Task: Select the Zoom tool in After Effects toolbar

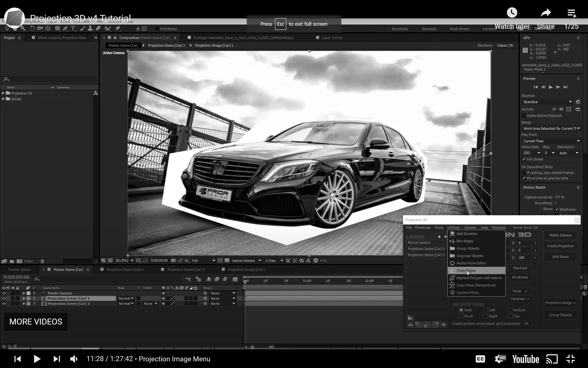Action: point(23,29)
